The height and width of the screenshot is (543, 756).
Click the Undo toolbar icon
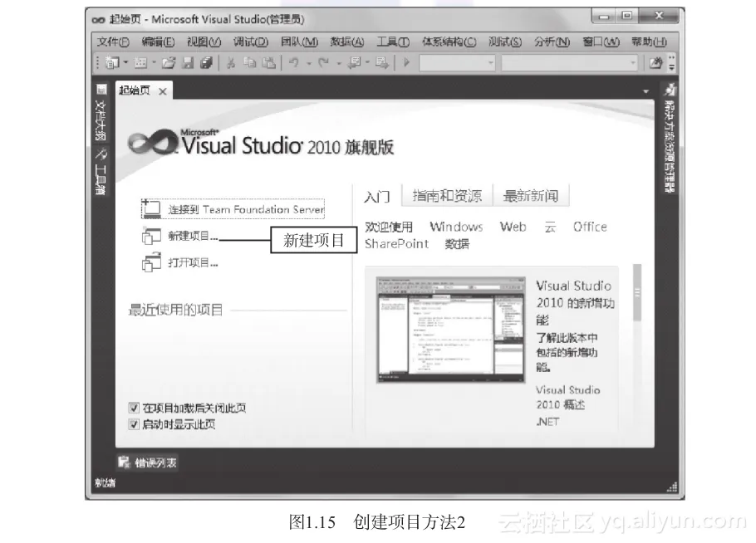tap(294, 62)
